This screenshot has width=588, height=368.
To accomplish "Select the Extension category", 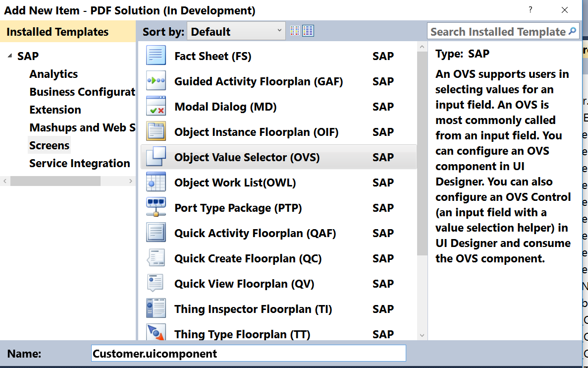I will pos(55,110).
